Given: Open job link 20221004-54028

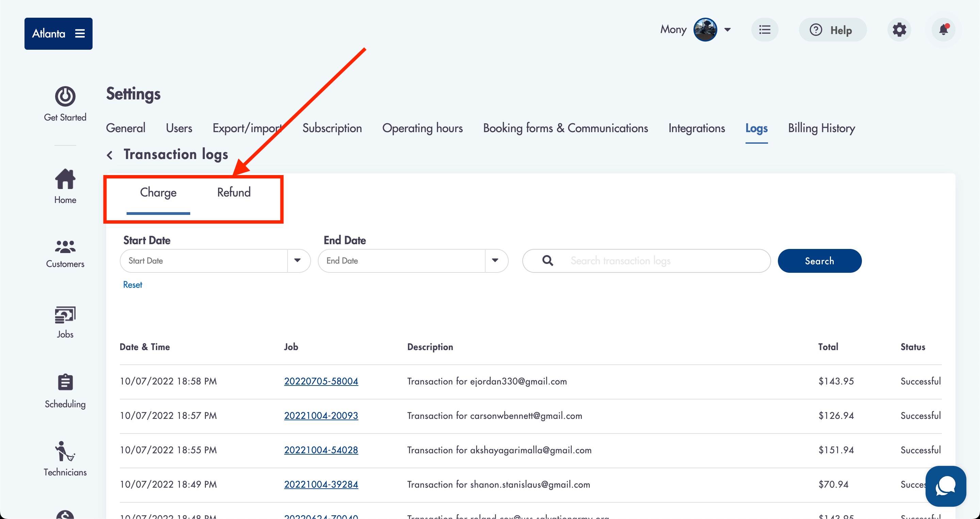Looking at the screenshot, I should pyautogui.click(x=321, y=450).
